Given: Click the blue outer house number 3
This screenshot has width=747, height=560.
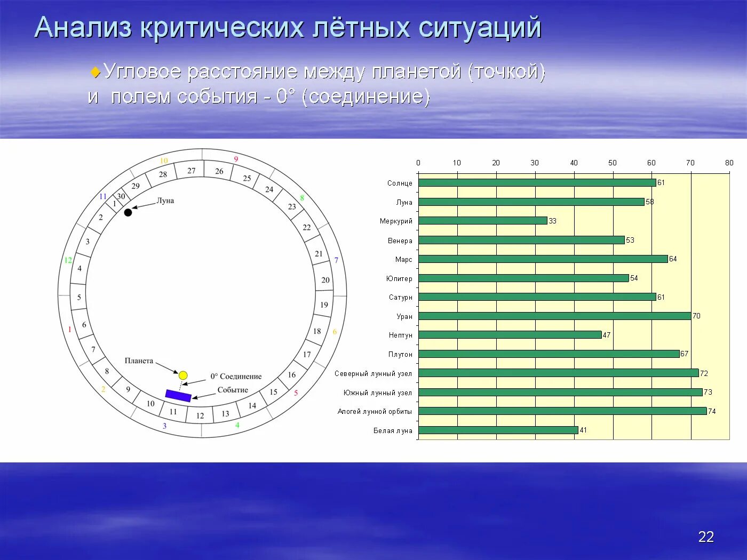Looking at the screenshot, I should tap(164, 426).
